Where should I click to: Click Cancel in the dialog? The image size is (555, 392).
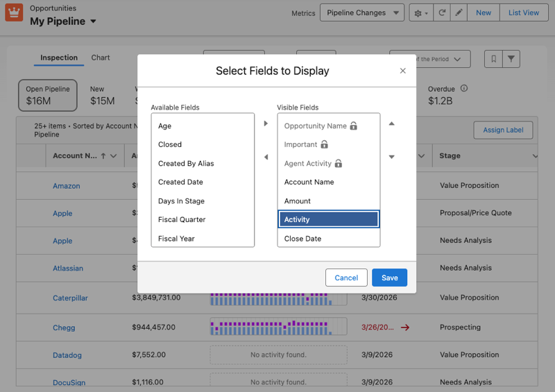[x=346, y=278]
